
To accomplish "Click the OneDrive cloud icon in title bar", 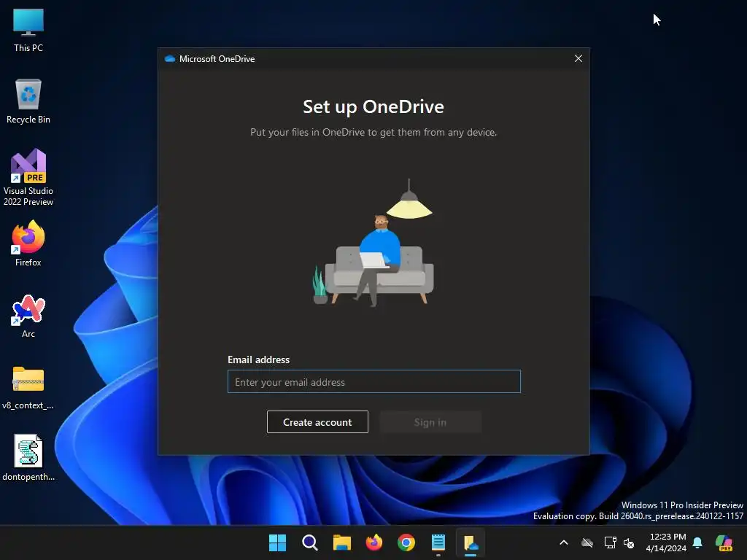I will coord(169,58).
